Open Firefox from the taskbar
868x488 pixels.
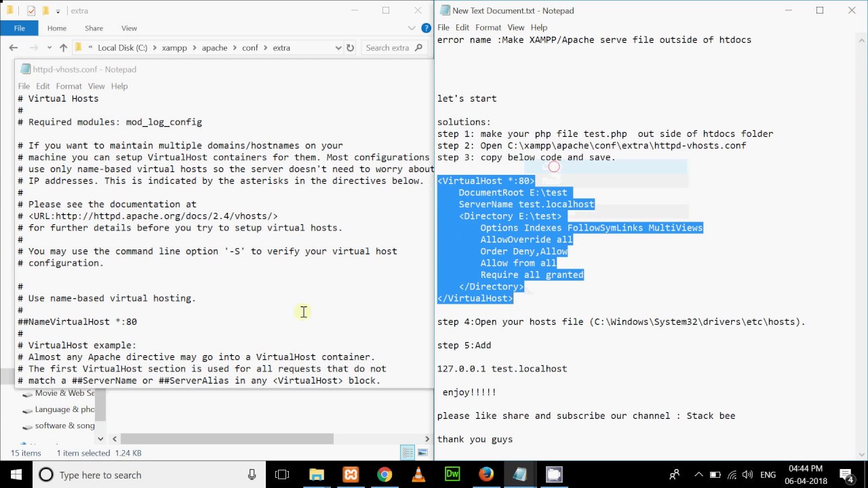486,474
